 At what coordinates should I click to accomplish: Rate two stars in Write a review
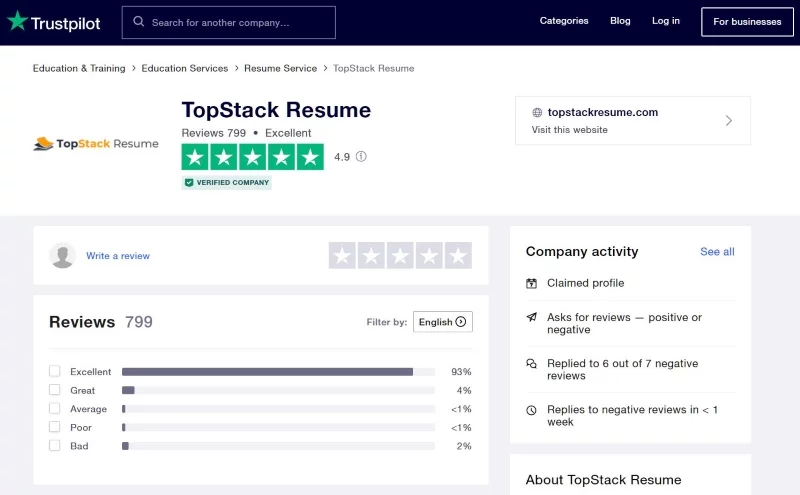click(371, 255)
